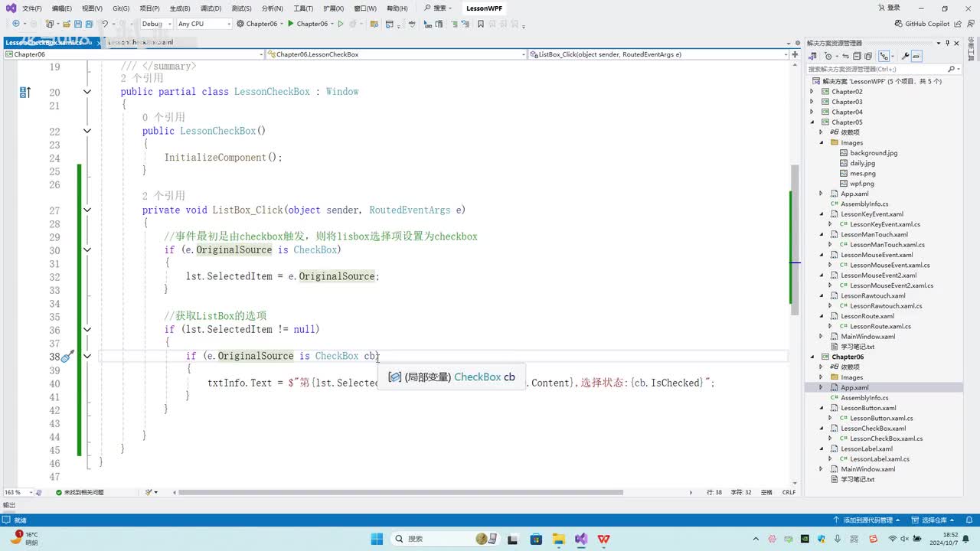
Task: Open the 文件(F) menu
Action: [x=32, y=8]
